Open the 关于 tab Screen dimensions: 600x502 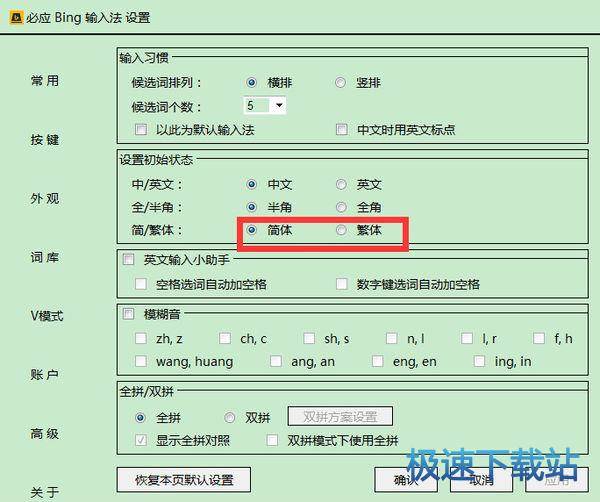click(45, 492)
